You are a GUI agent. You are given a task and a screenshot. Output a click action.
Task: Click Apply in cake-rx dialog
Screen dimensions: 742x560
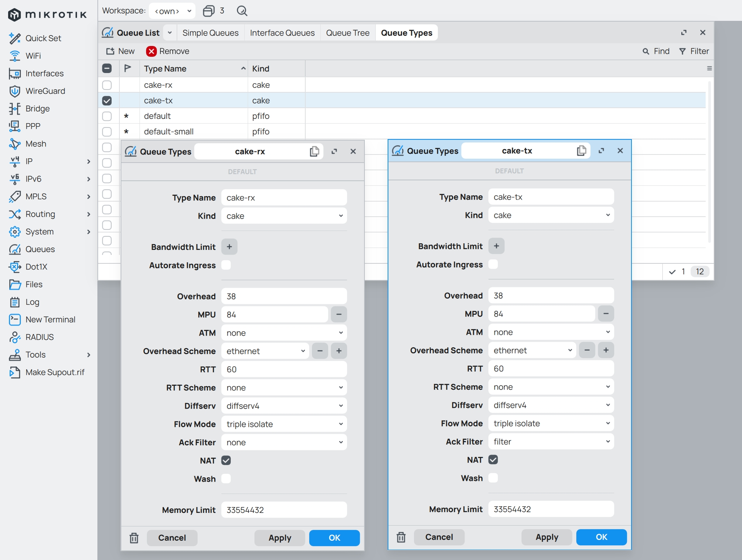(280, 538)
